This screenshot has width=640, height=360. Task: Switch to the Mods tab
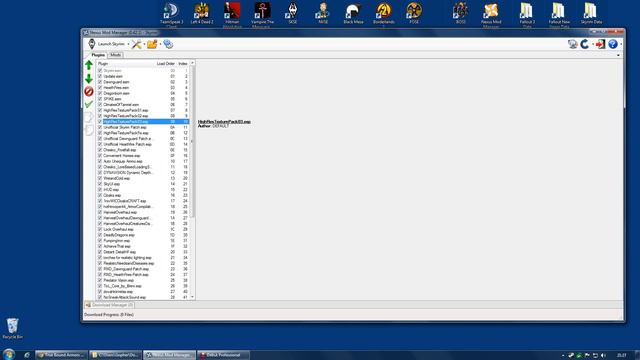tap(116, 55)
